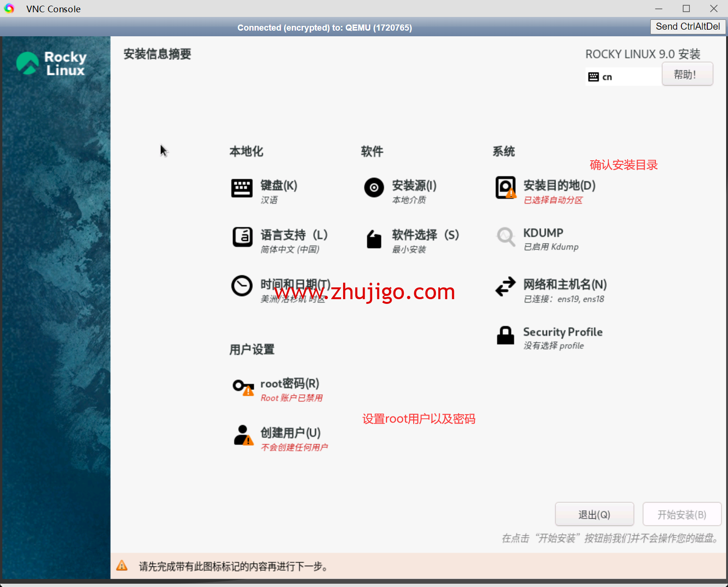This screenshot has width=728, height=587.
Task: Click the disk notice text below the buttons
Action: click(x=611, y=538)
